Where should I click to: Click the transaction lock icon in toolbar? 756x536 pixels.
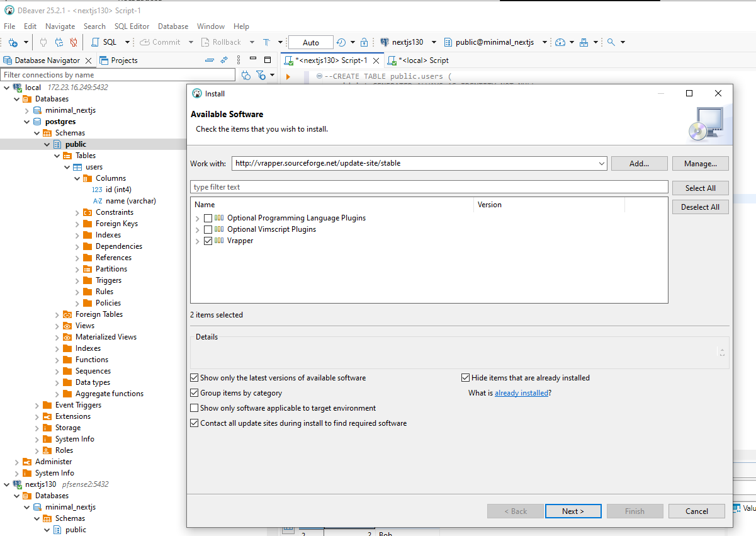364,42
